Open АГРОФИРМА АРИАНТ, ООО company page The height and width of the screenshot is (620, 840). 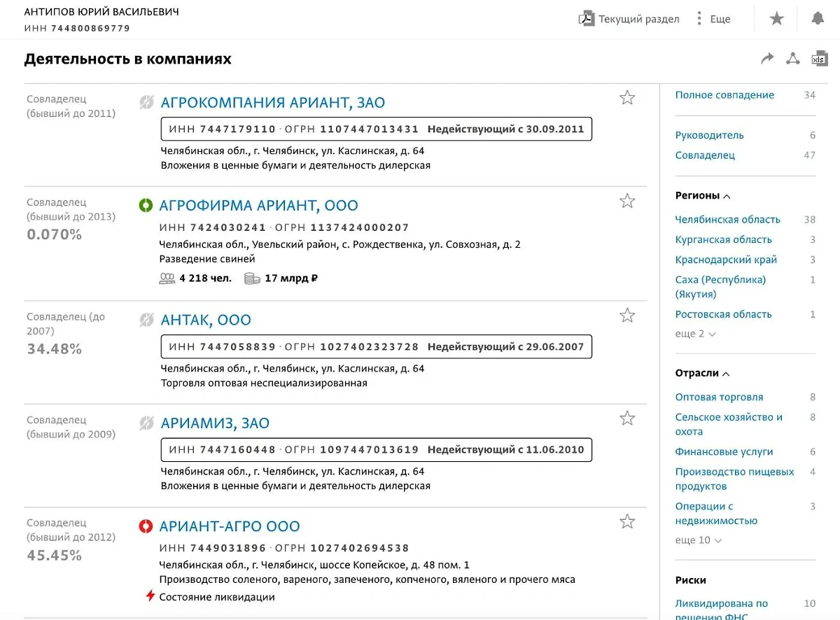(259, 206)
